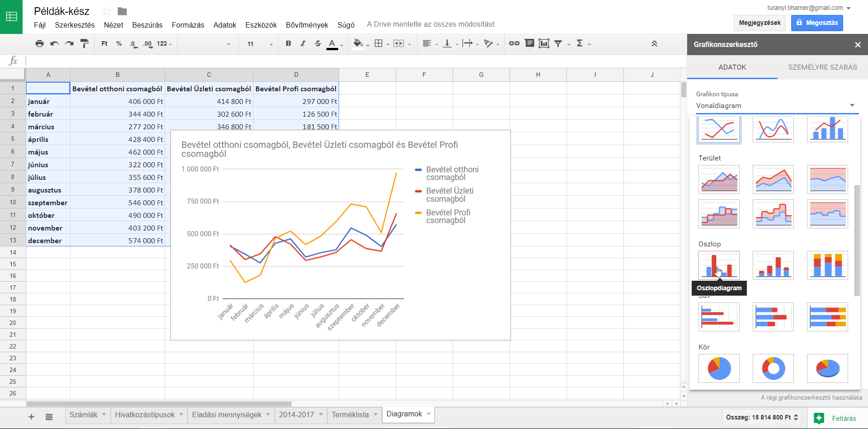Screen dimensions: 868x429
Task: Toggle bold text formatting
Action: [x=288, y=44]
